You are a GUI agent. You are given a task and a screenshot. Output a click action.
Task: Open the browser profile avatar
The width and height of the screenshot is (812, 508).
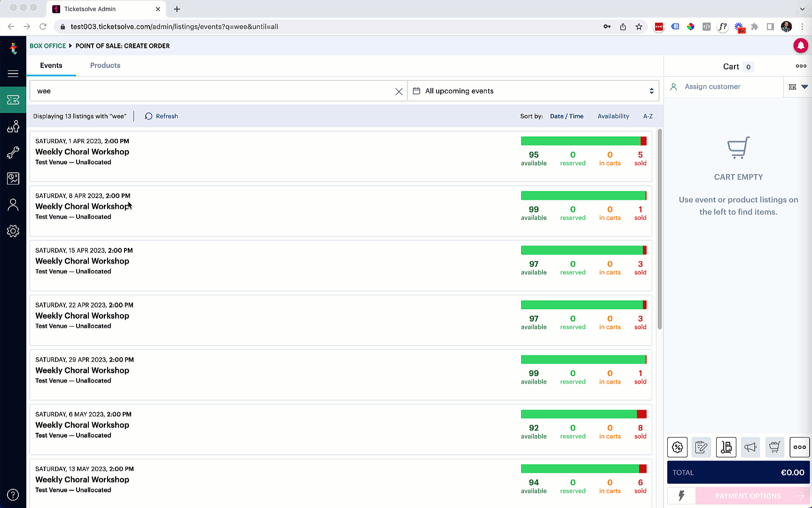(x=786, y=27)
